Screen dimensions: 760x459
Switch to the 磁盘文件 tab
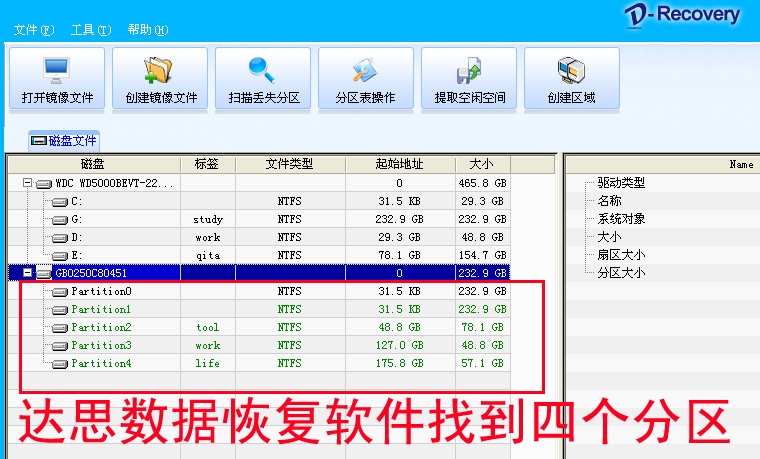[x=64, y=141]
